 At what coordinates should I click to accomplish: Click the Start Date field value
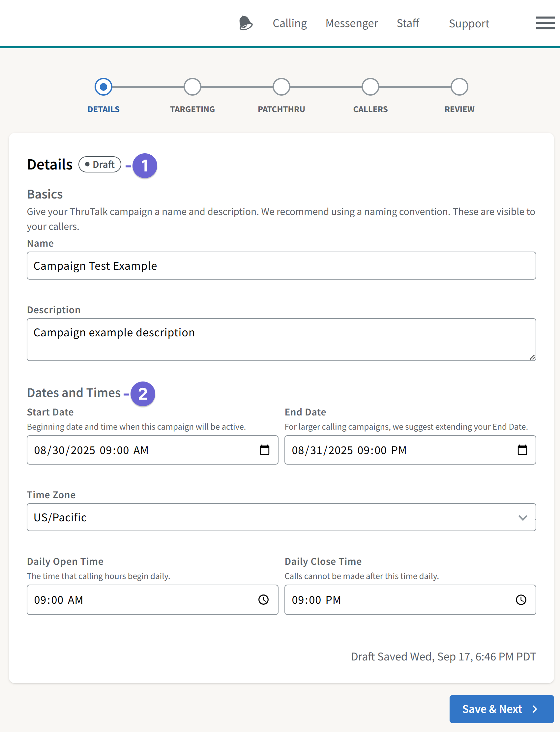point(91,450)
